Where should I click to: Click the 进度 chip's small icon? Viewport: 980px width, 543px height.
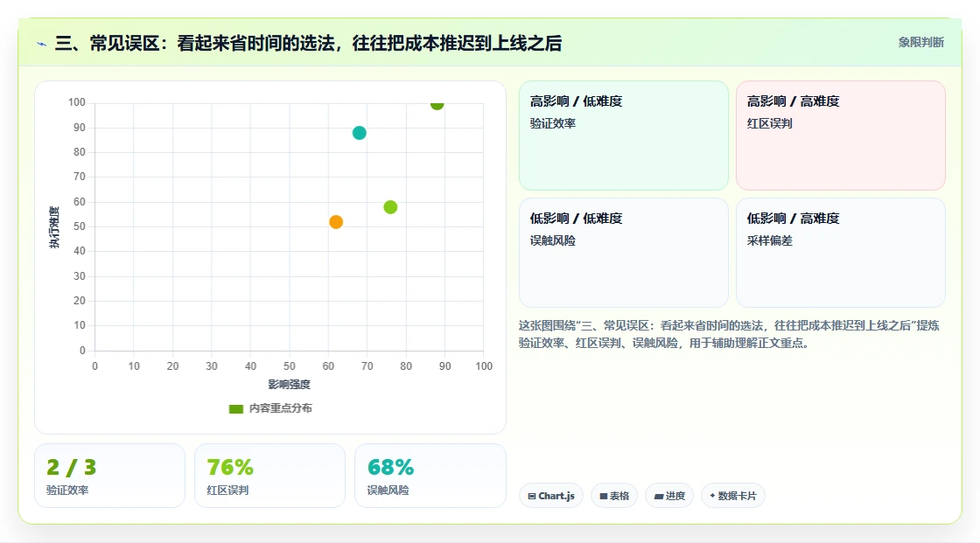[659, 496]
